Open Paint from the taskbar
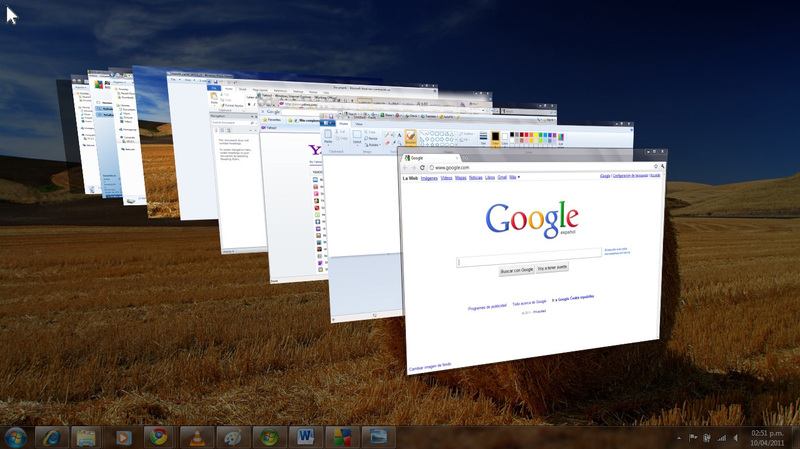 [233, 437]
